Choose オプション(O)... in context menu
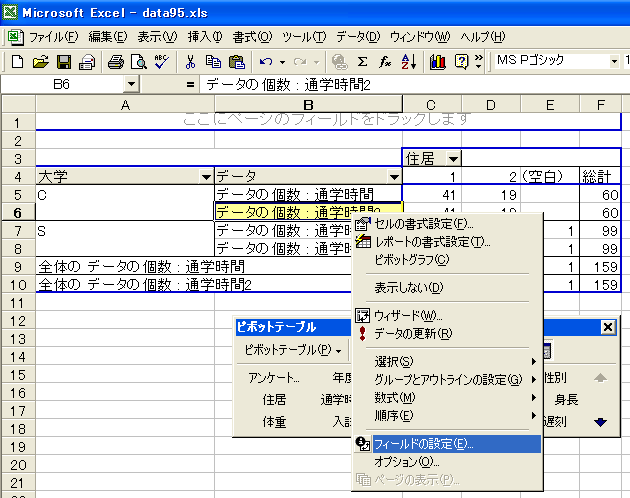The image size is (630, 498). (x=448, y=462)
